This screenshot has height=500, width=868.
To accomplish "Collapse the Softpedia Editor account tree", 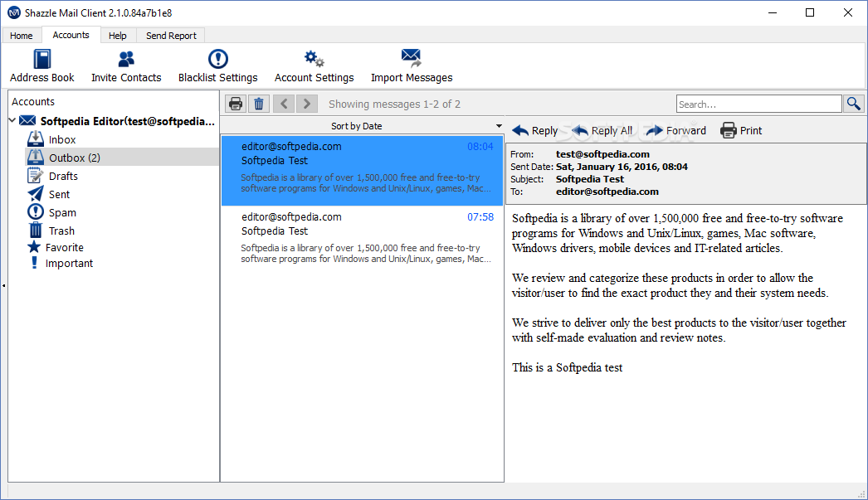I will point(12,120).
